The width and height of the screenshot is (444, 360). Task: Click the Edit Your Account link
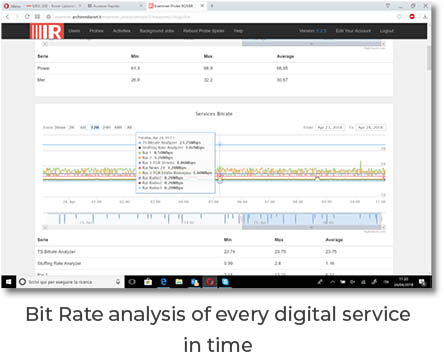click(x=353, y=31)
